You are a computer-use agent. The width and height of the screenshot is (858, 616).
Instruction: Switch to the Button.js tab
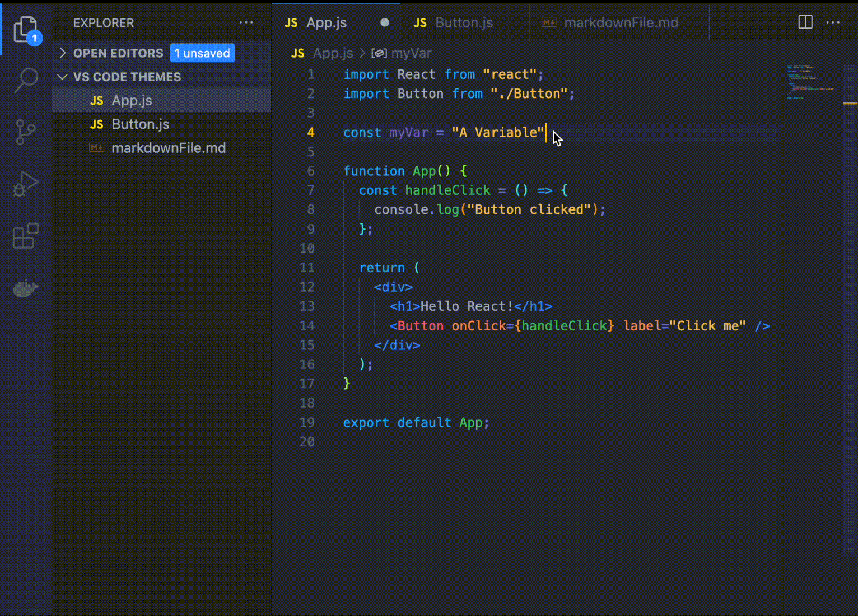pyautogui.click(x=463, y=22)
